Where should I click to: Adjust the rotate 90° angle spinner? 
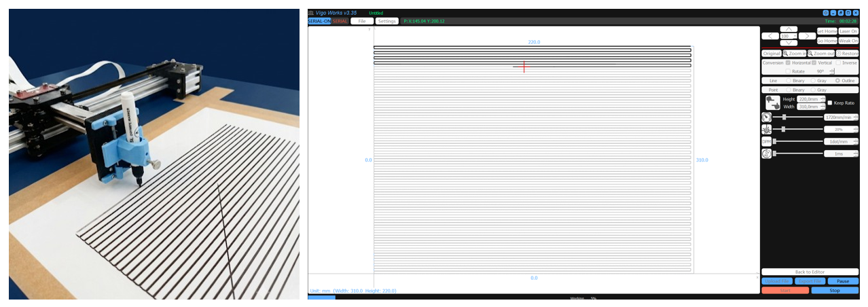click(831, 71)
